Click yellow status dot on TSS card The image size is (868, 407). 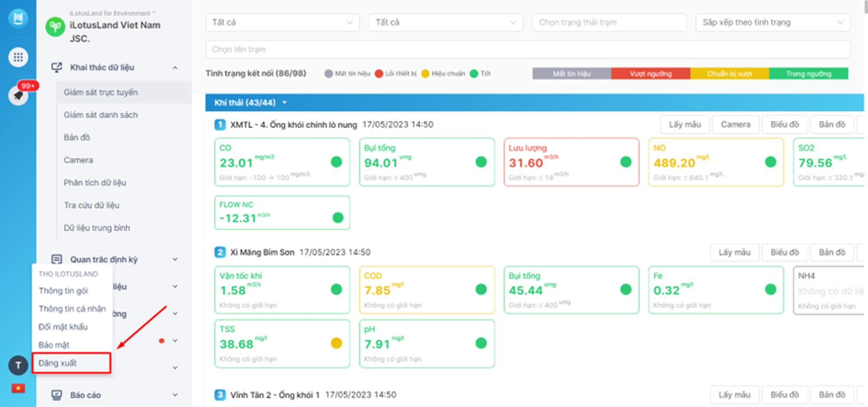pyautogui.click(x=336, y=343)
